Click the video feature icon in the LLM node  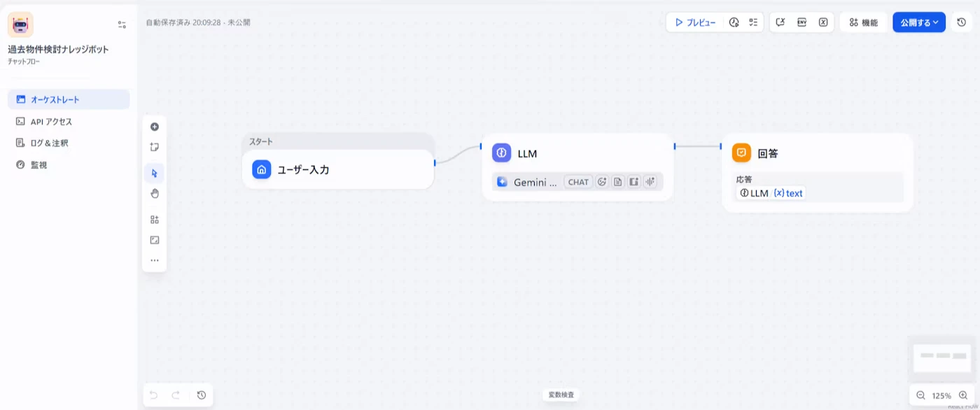[633, 182]
